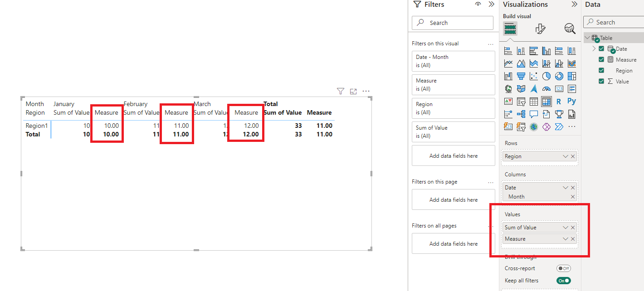Image resolution: width=644 pixels, height=291 pixels.
Task: Collapse the Table node in Data pane
Action: (587, 38)
